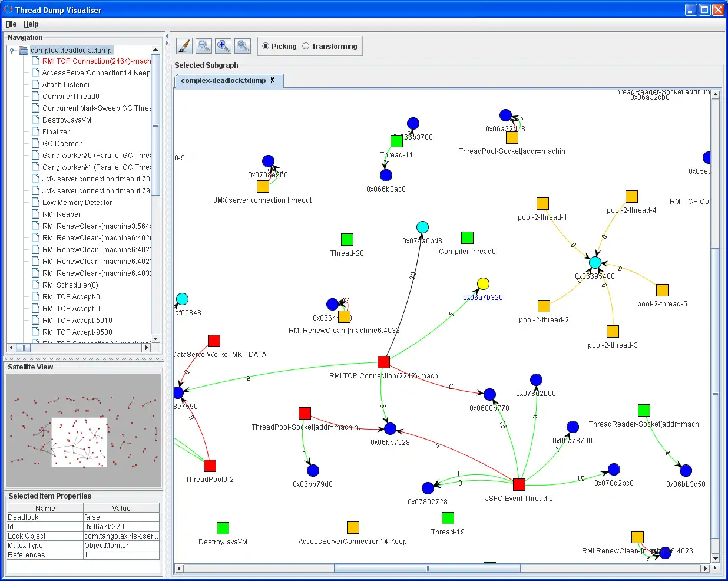
Task: Pick the blue 0x06bb7c28 lock node
Action: point(390,428)
